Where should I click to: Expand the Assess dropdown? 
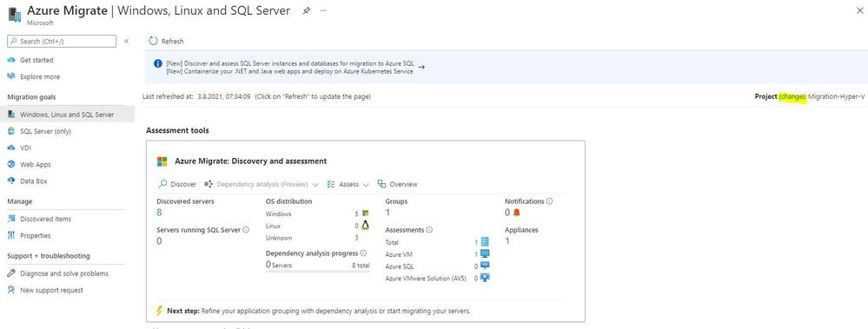[365, 185]
